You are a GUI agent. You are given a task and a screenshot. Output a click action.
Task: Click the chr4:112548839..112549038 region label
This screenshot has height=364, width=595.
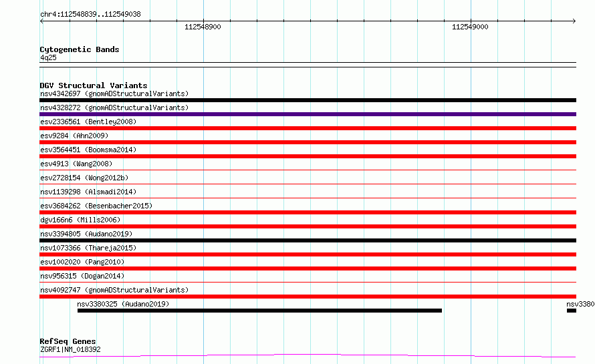pyautogui.click(x=90, y=14)
